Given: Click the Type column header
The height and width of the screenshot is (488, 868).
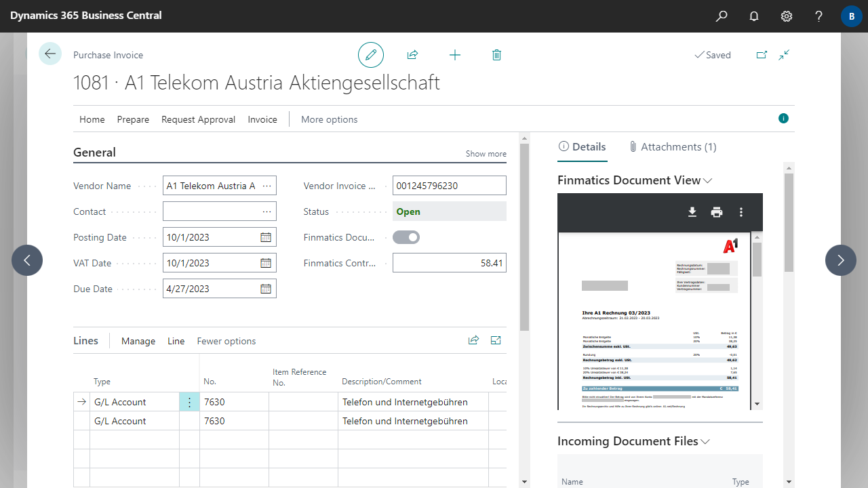Looking at the screenshot, I should pos(102,382).
